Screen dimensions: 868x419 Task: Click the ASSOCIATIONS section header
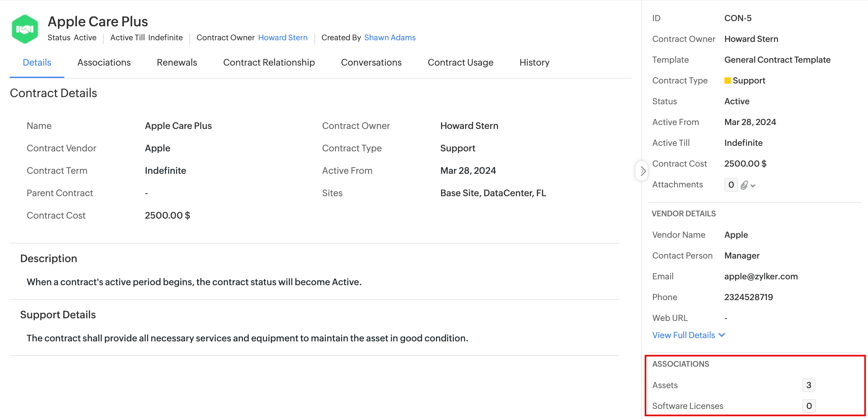tap(681, 364)
